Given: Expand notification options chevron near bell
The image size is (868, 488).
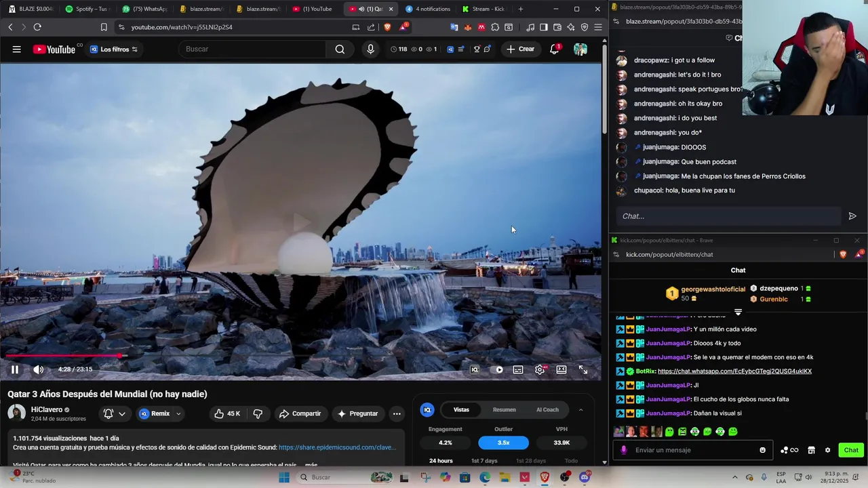Looking at the screenshot, I should tap(122, 413).
